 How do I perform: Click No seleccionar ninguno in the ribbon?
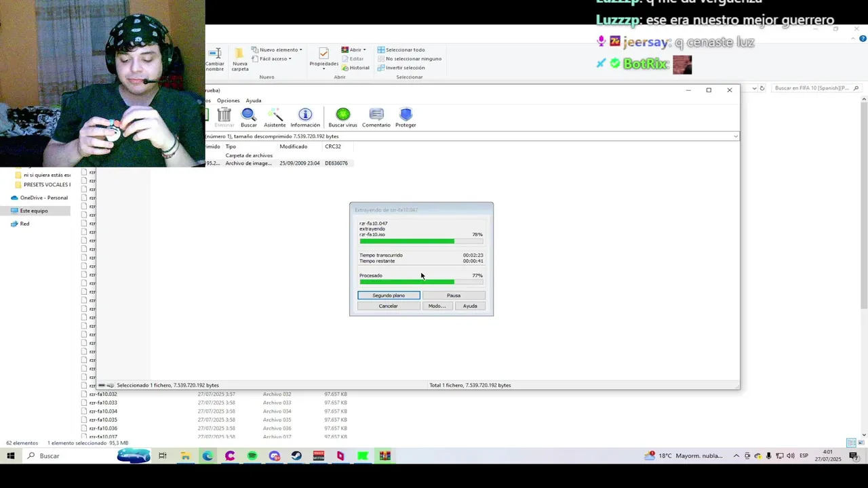(x=409, y=58)
